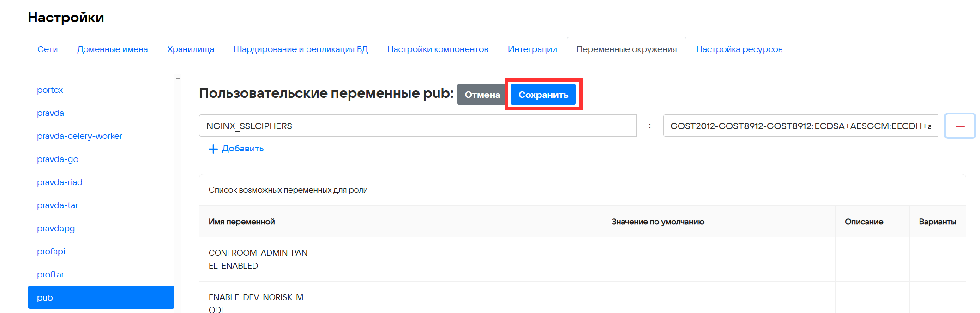This screenshot has height=313, width=980.
Task: Open the Хранилища tab
Action: (x=191, y=49)
